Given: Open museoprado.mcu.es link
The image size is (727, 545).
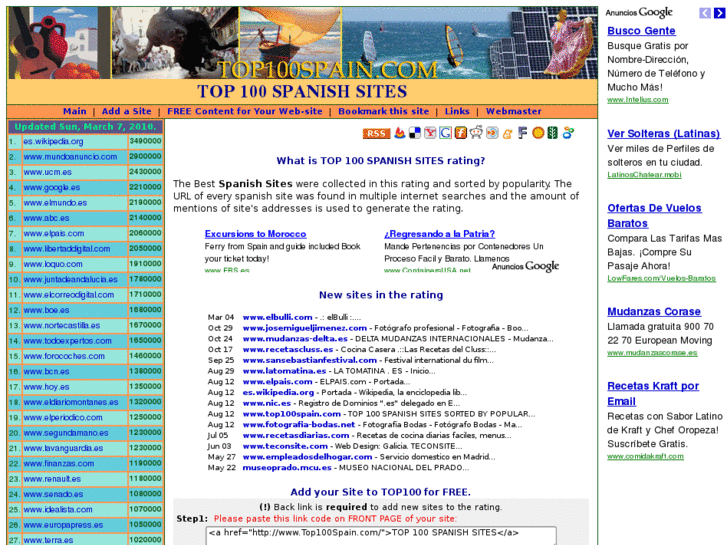Looking at the screenshot, I should (x=287, y=468).
